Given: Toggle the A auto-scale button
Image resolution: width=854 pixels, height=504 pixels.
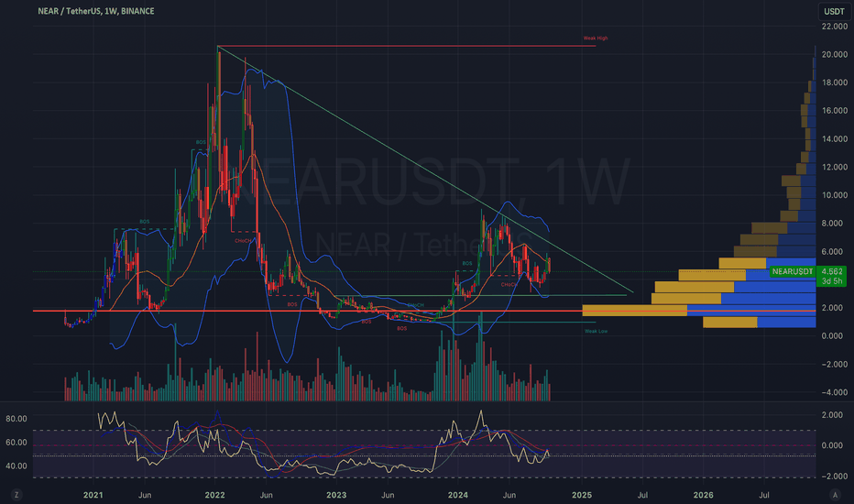Looking at the screenshot, I should (x=835, y=495).
